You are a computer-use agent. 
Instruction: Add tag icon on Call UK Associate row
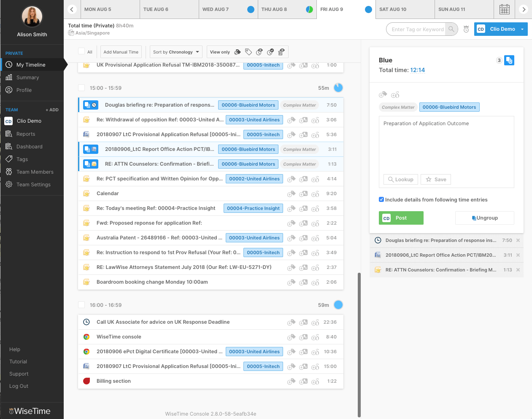click(x=291, y=322)
